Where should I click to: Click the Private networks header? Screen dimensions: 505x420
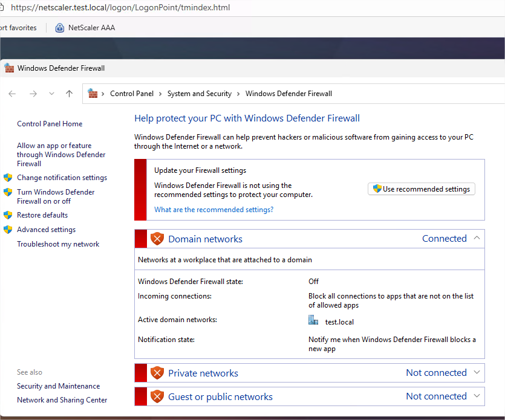click(310, 373)
